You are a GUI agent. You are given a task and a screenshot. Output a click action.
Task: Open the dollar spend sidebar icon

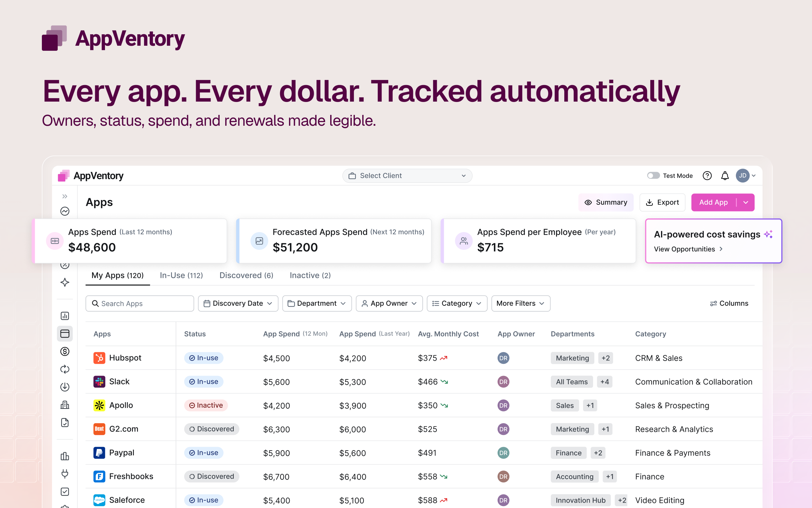[65, 351]
